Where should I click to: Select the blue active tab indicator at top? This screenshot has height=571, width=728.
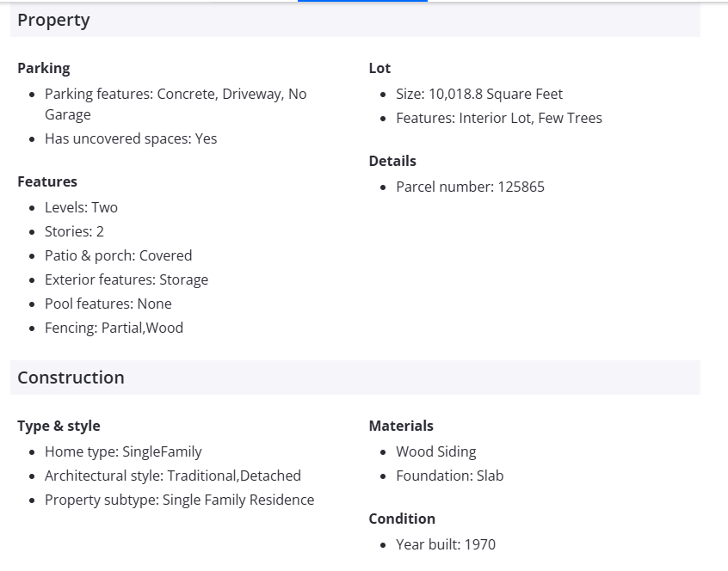362,2
